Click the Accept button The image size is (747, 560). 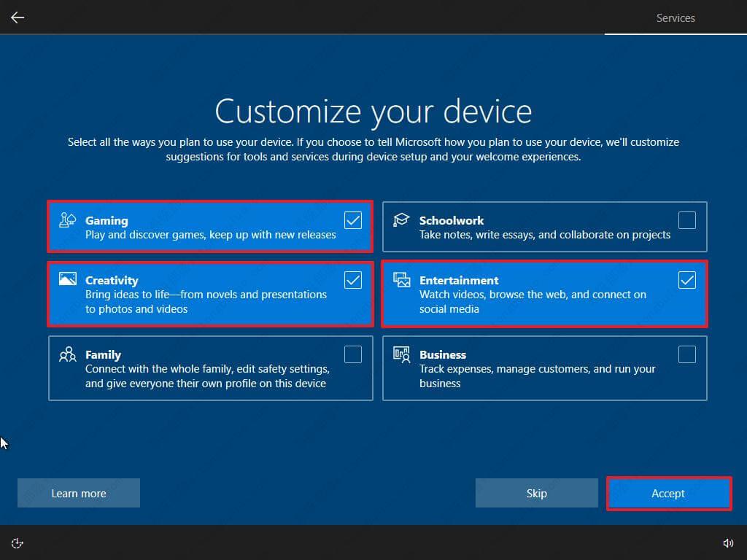[x=667, y=493]
